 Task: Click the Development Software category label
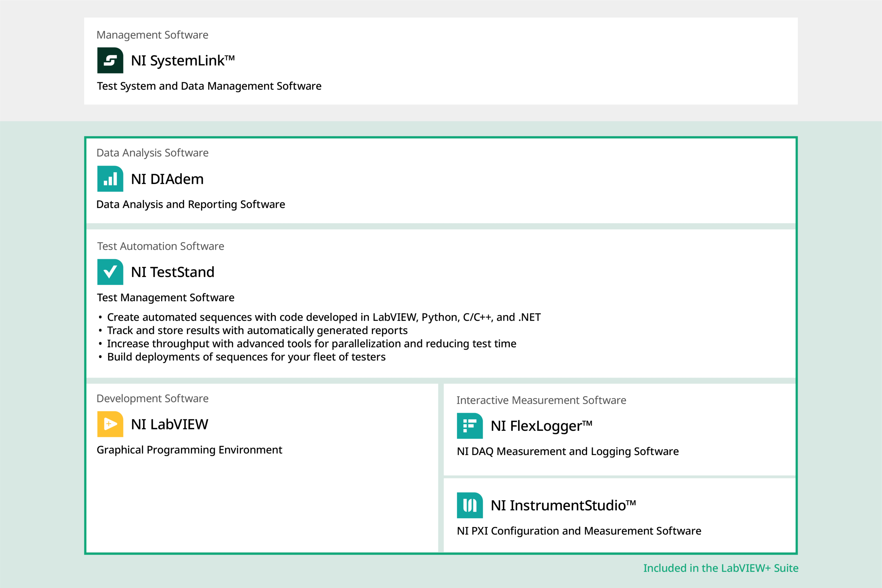pos(152,399)
